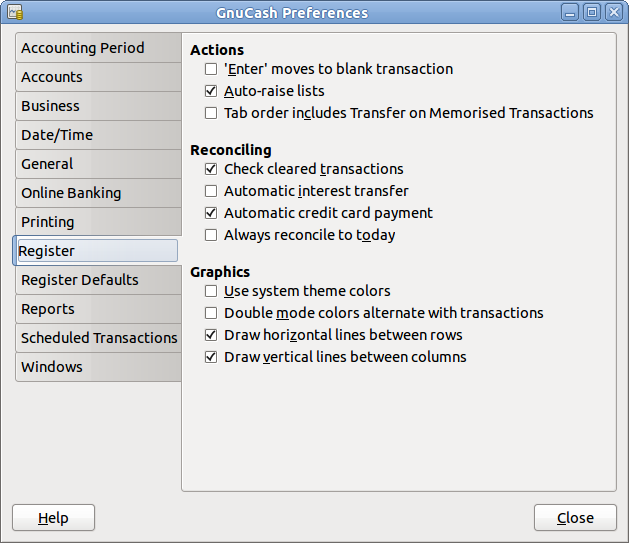Viewport: 629px width, 543px height.
Task: Switch to the Accounts tab
Action: (x=98, y=77)
